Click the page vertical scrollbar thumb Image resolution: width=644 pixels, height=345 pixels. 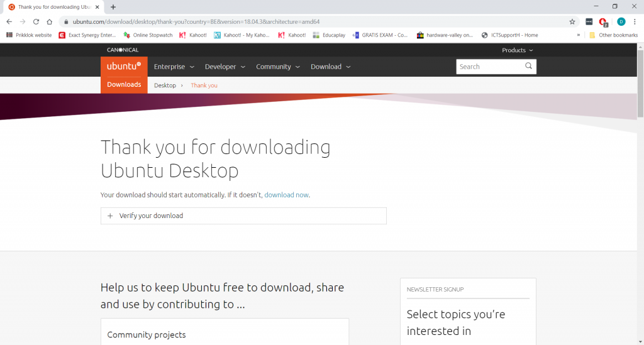click(x=640, y=84)
